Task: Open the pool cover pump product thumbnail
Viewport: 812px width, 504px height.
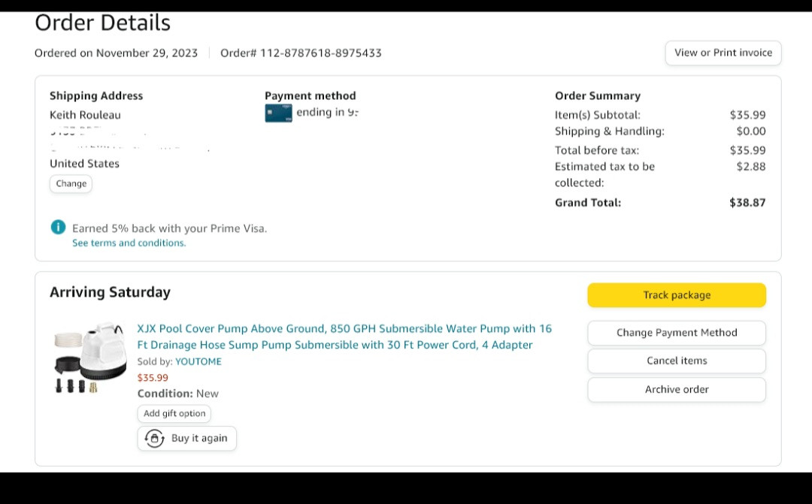Action: (89, 360)
